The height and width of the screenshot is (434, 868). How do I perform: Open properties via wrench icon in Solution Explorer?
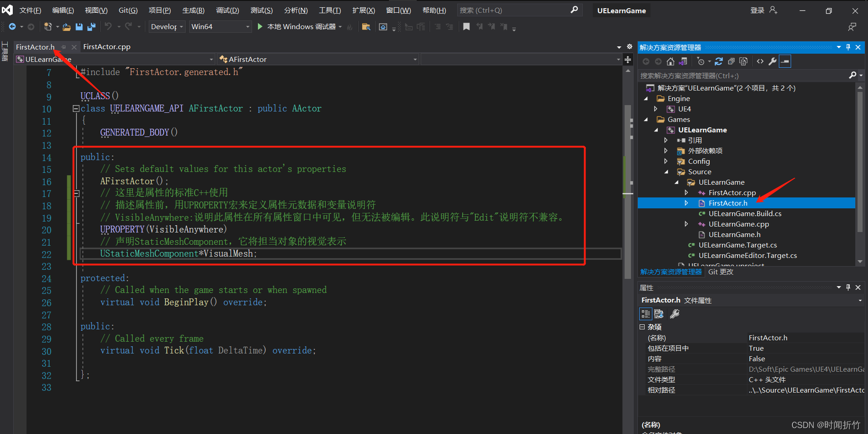click(772, 61)
